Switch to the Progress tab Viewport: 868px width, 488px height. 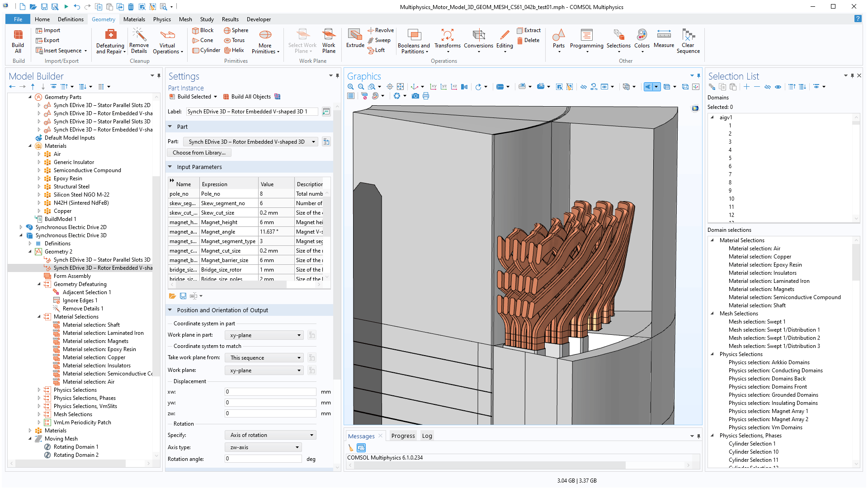tap(402, 436)
